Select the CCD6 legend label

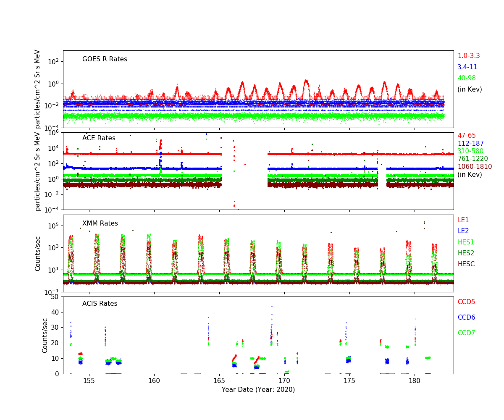click(x=466, y=318)
